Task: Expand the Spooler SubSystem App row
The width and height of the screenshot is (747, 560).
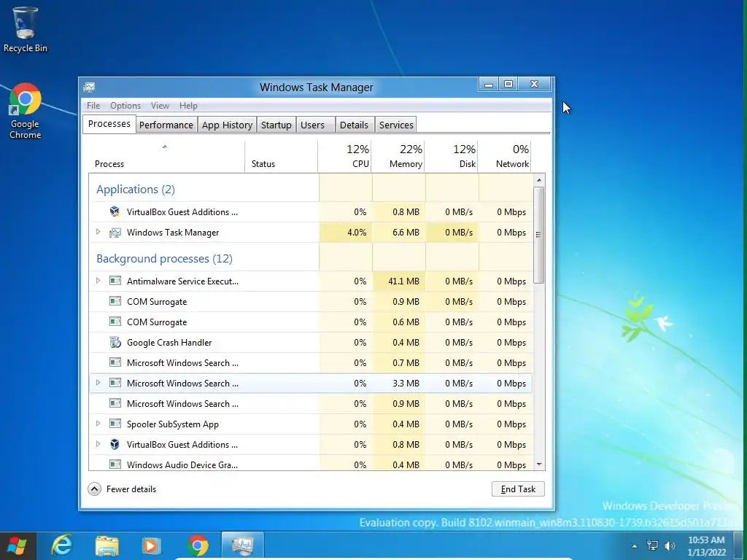Action: [x=98, y=424]
